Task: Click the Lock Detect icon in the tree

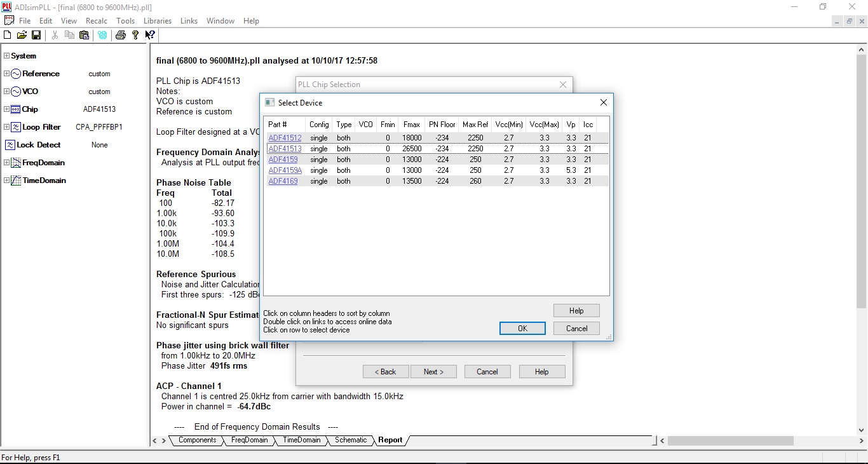Action: coord(10,145)
